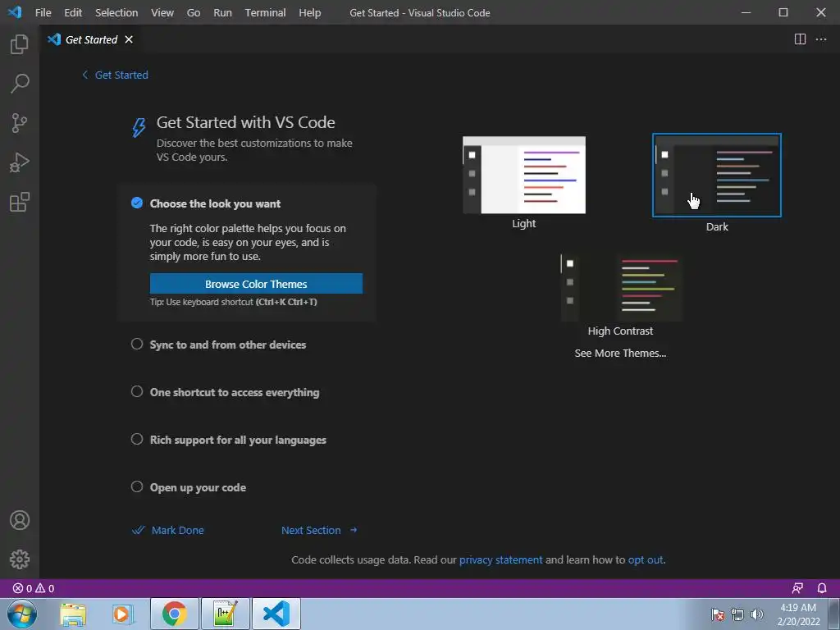This screenshot has width=840, height=630.
Task: Mark Rich support for all your languages circle
Action: point(137,440)
